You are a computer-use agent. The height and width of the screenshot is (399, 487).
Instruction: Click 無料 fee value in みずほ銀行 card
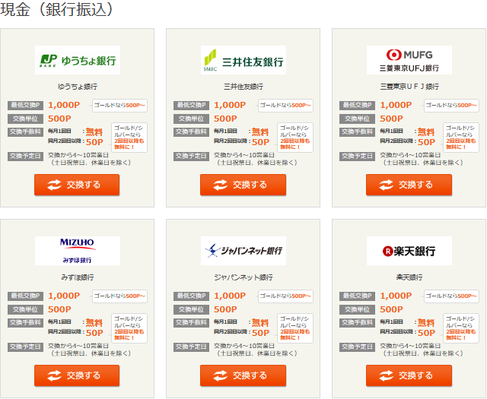(x=94, y=323)
